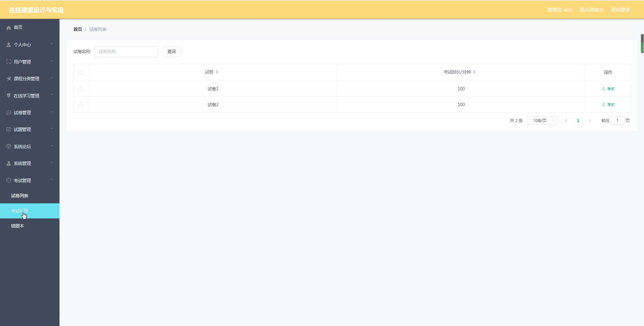Click the home icon in sidebar
The image size is (644, 326).
(9, 28)
